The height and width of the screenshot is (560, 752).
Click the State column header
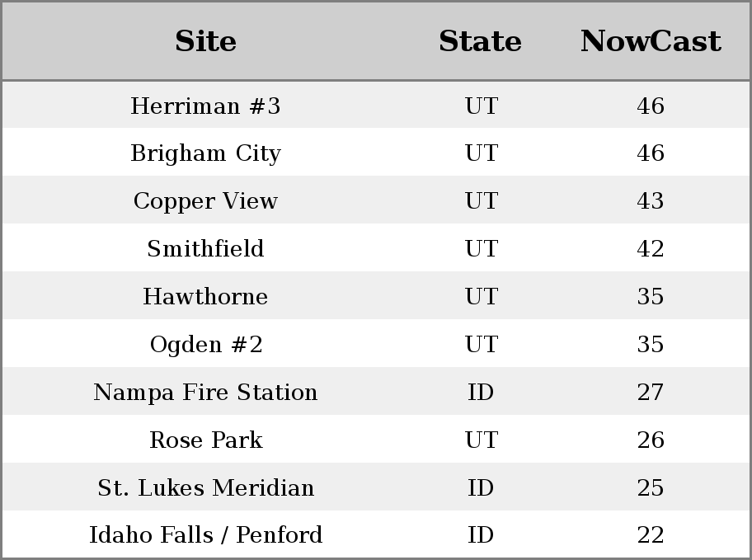480,41
